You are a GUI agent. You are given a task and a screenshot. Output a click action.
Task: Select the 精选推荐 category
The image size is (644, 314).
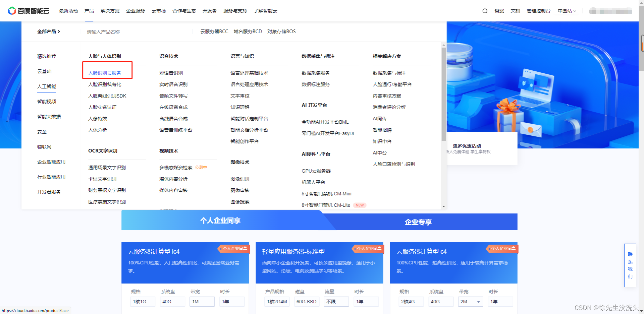pos(47,56)
